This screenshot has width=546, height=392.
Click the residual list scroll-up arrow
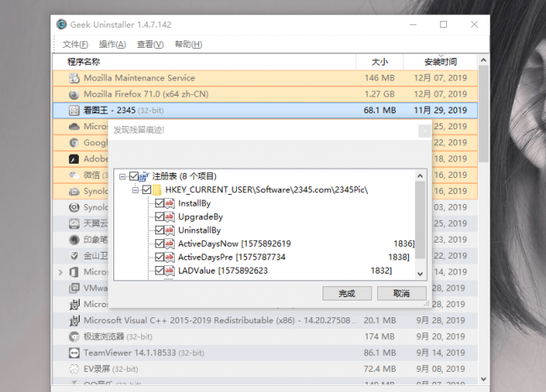click(x=420, y=176)
